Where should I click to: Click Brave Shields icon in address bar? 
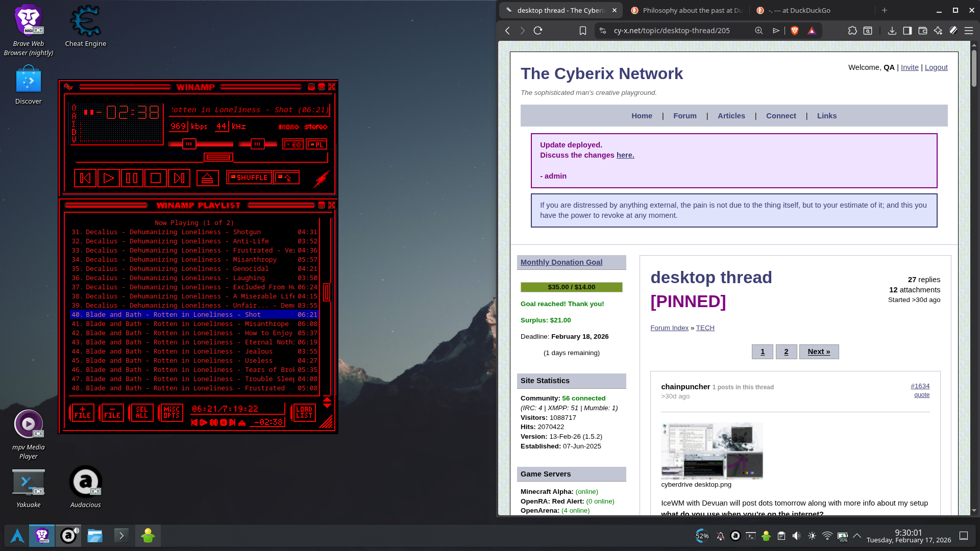click(794, 31)
